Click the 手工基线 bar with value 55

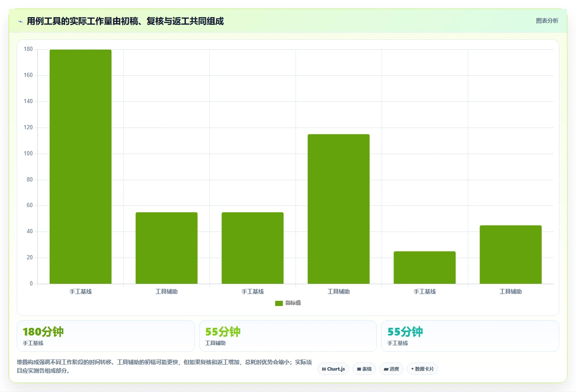(253, 248)
